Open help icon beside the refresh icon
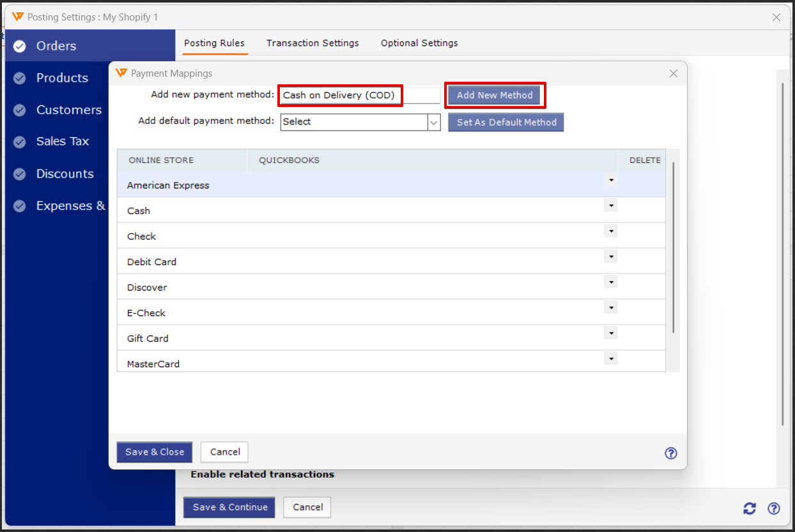 pos(774,508)
